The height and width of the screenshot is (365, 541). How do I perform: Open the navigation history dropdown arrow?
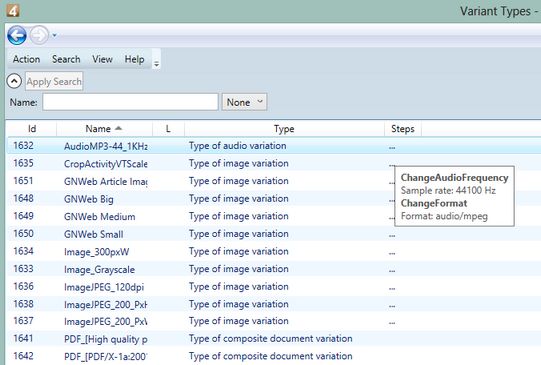54,35
